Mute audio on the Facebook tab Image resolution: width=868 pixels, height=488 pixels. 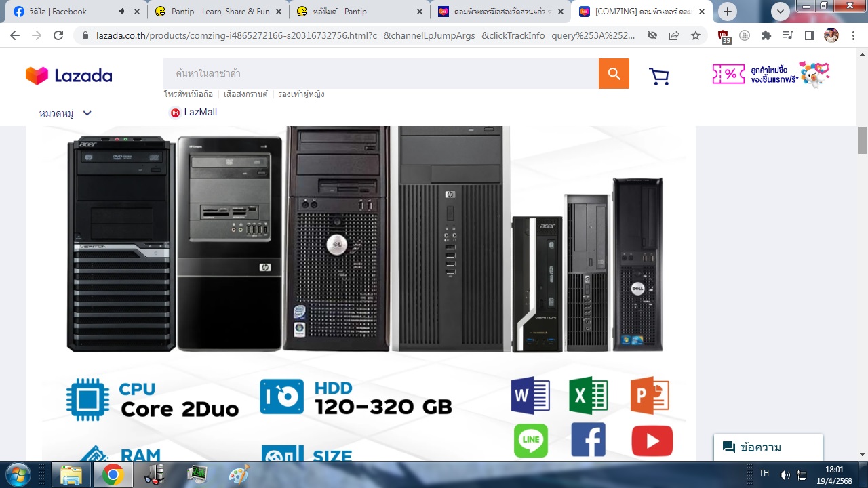pos(122,12)
